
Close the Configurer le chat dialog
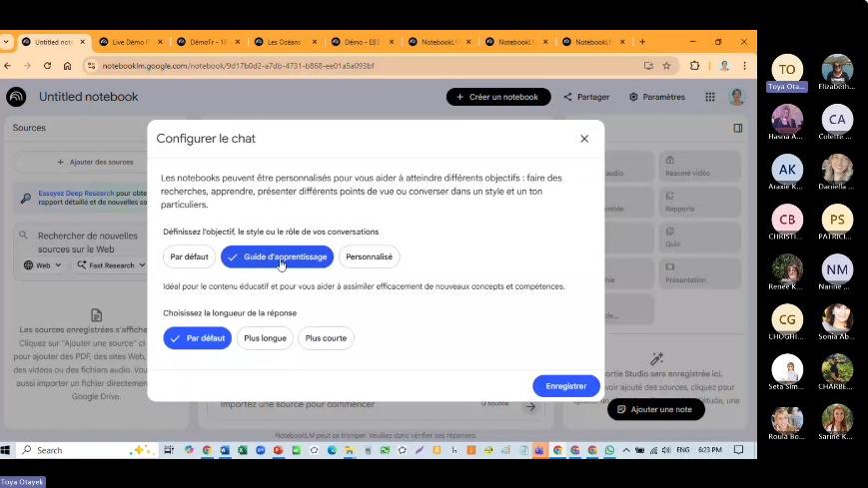(584, 139)
